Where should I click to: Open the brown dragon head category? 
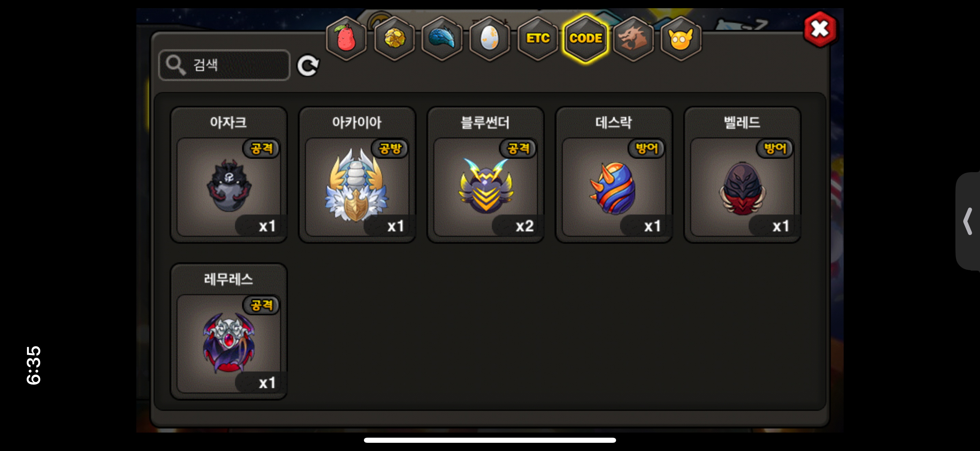point(634,38)
